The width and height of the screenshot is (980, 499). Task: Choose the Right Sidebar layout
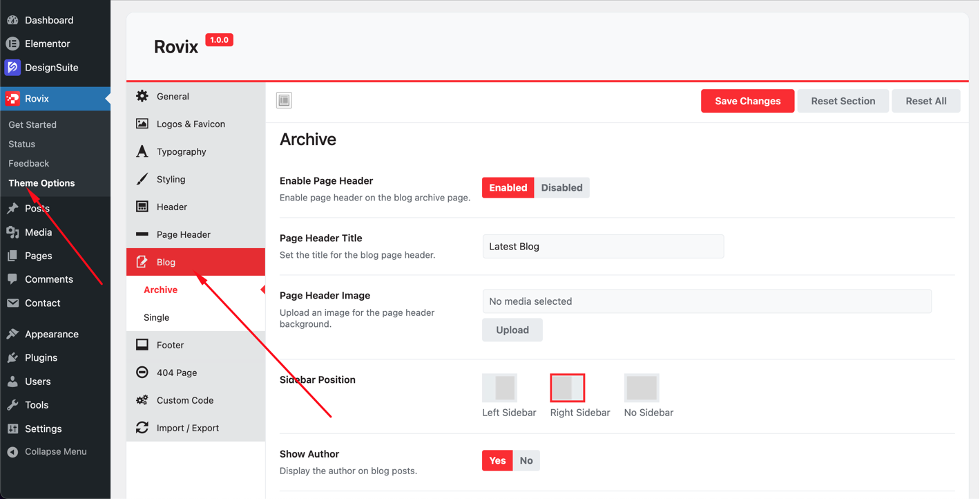(x=568, y=388)
